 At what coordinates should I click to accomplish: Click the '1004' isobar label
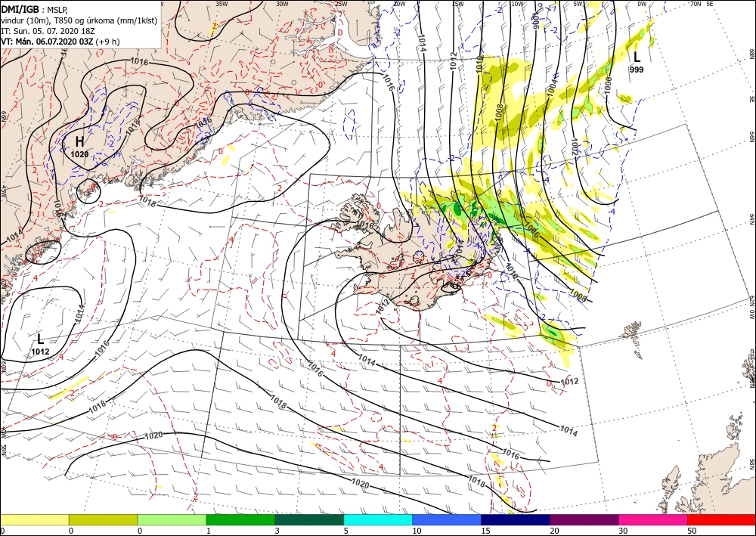coord(553,88)
